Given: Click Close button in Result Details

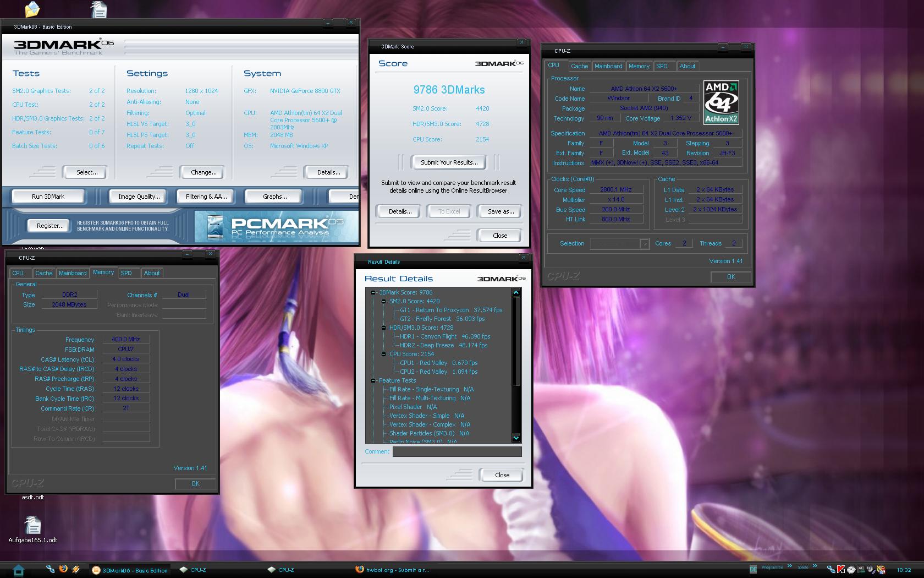Looking at the screenshot, I should [502, 475].
